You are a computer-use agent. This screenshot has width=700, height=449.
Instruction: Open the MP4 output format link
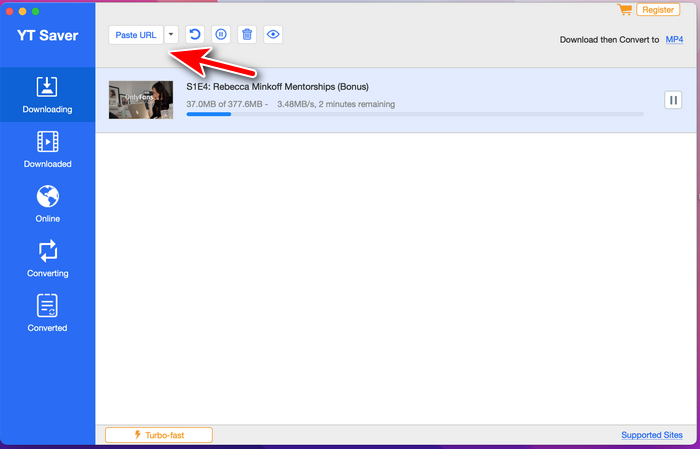click(674, 39)
